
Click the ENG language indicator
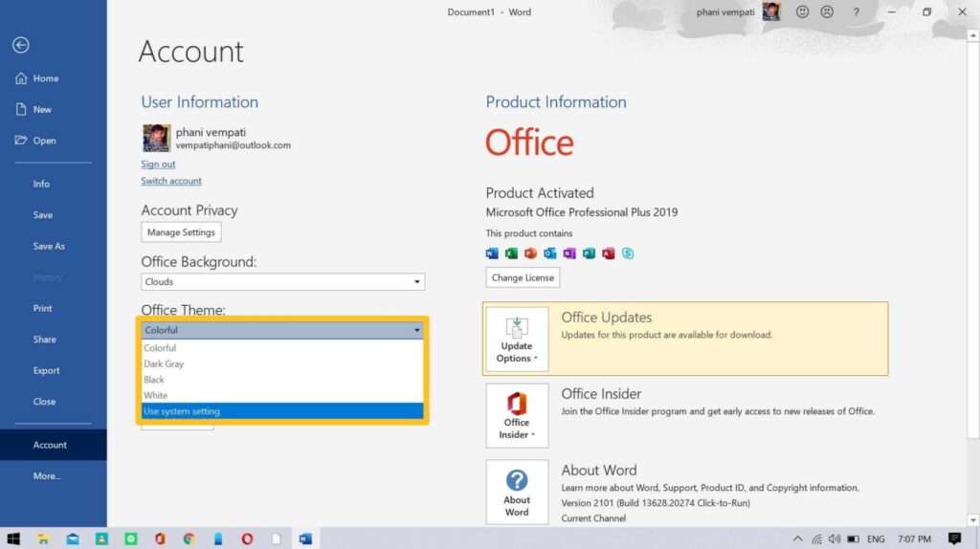tap(876, 539)
